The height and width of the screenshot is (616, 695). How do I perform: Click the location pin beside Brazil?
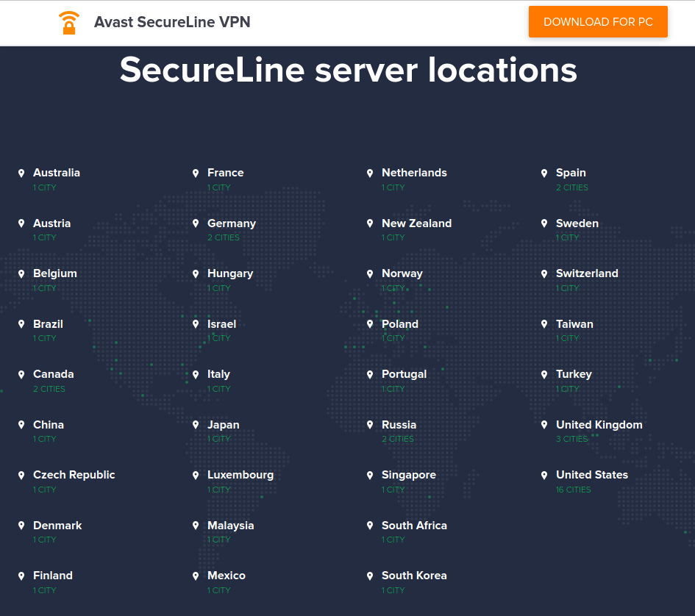pyautogui.click(x=21, y=324)
